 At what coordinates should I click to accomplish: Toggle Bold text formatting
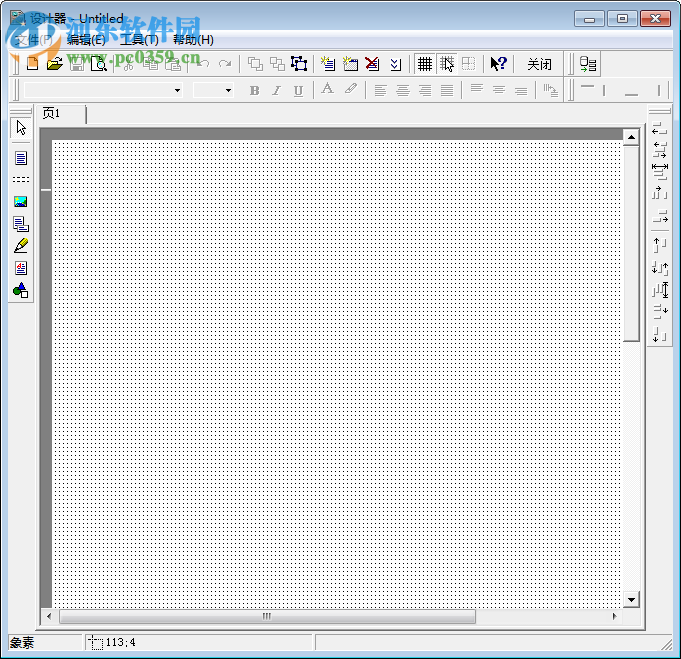[255, 90]
